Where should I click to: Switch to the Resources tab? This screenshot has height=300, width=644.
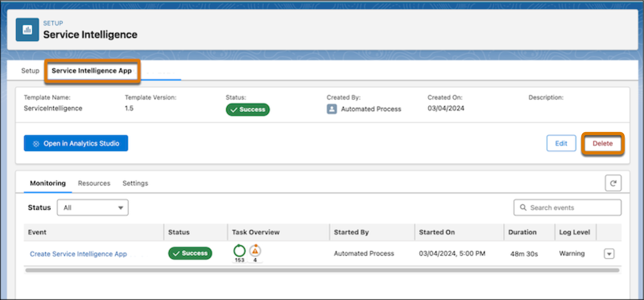94,183
